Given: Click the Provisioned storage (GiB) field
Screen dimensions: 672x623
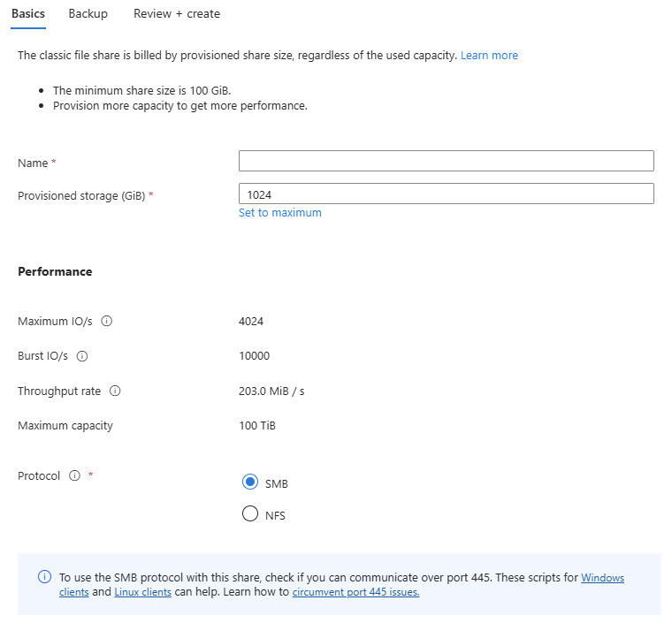Looking at the screenshot, I should pyautogui.click(x=447, y=194).
